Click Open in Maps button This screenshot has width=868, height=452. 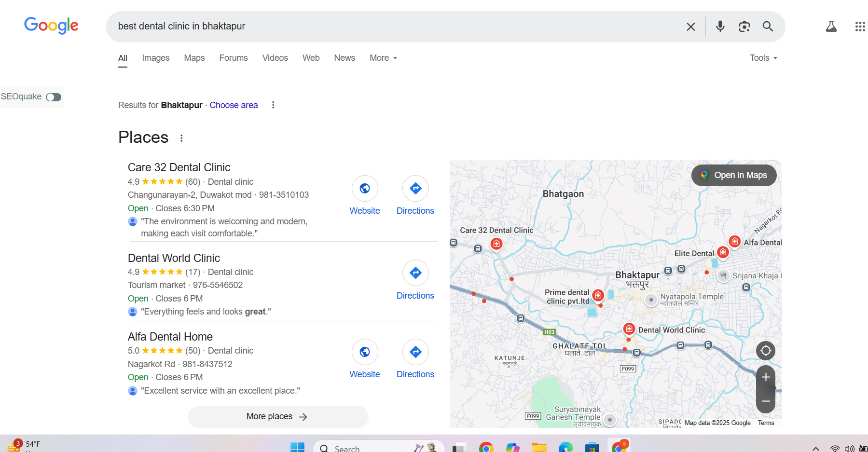point(734,175)
